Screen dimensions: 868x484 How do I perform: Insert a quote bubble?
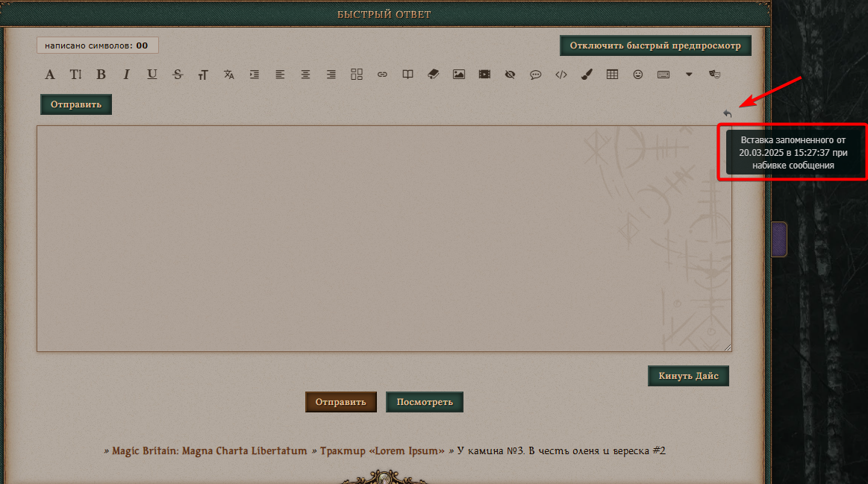[535, 75]
